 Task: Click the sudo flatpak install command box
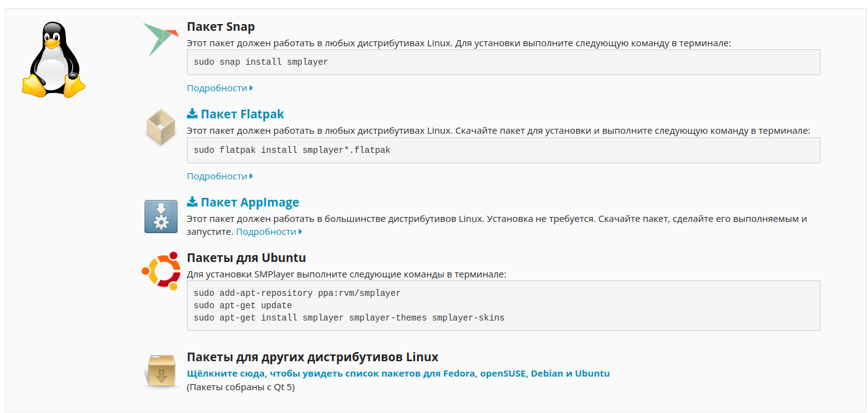coord(503,150)
